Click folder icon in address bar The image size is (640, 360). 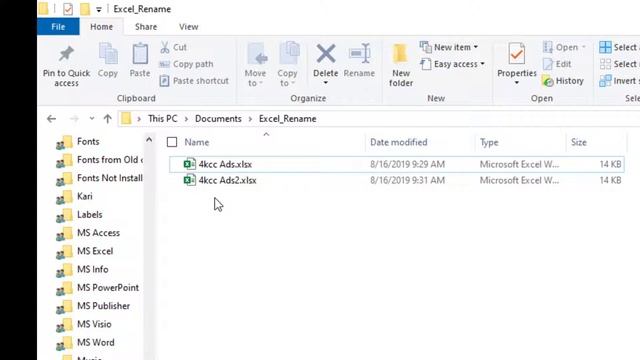click(x=126, y=119)
